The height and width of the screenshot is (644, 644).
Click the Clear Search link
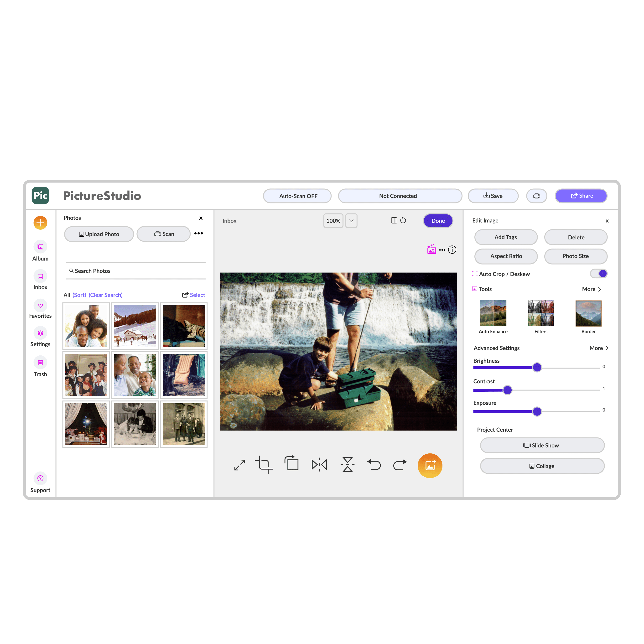tap(106, 295)
